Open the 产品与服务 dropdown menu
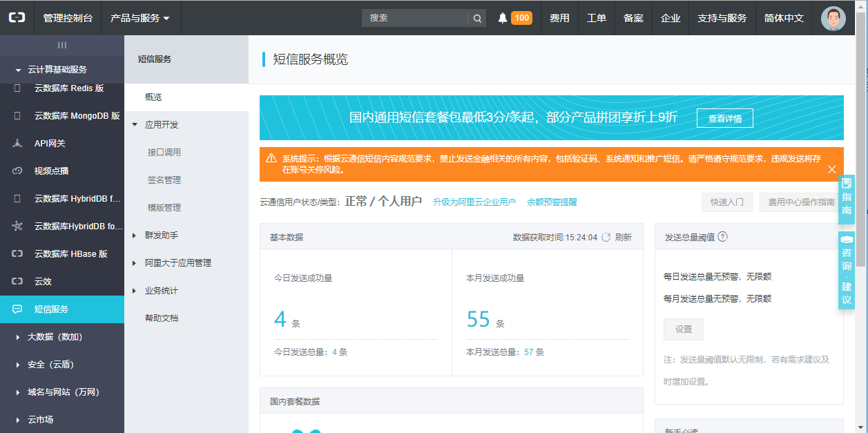The width and height of the screenshot is (868, 433). pos(140,18)
